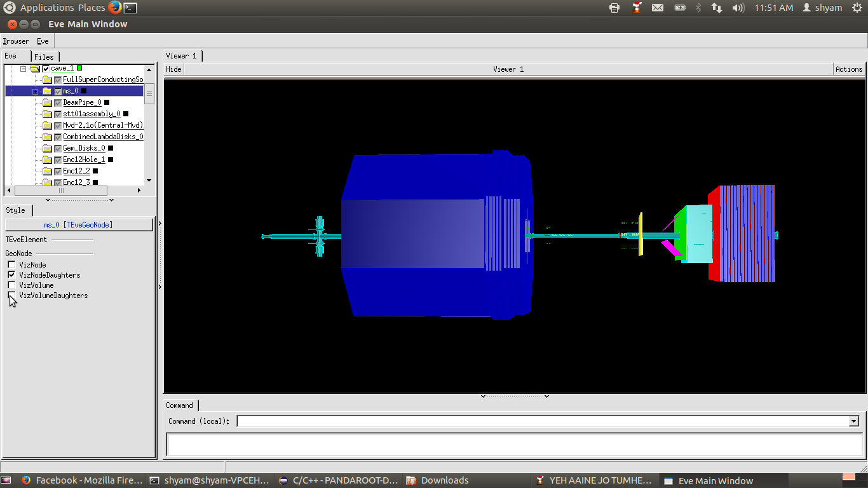Click the BeamPipe_0 folder icon
The width and height of the screenshot is (868, 488).
tap(47, 102)
